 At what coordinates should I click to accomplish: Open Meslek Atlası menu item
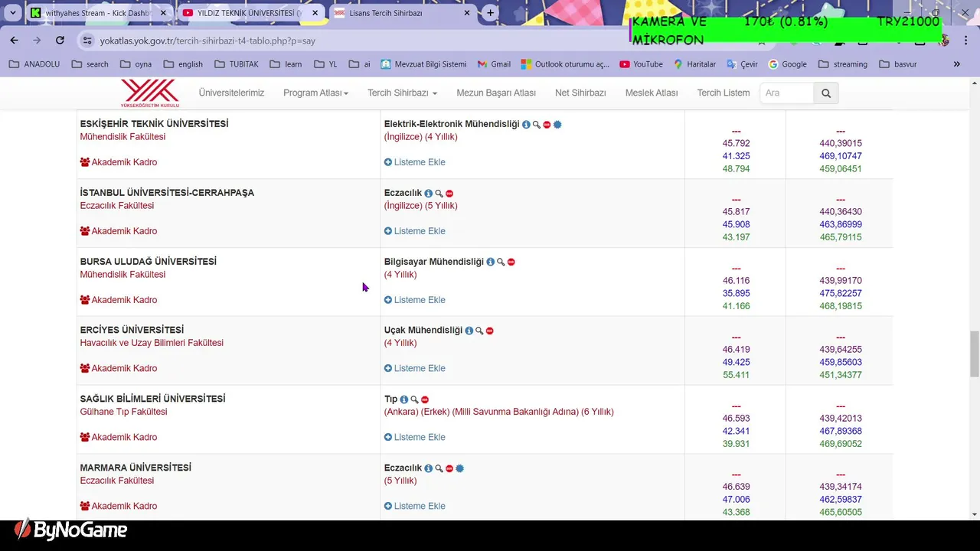(x=652, y=93)
